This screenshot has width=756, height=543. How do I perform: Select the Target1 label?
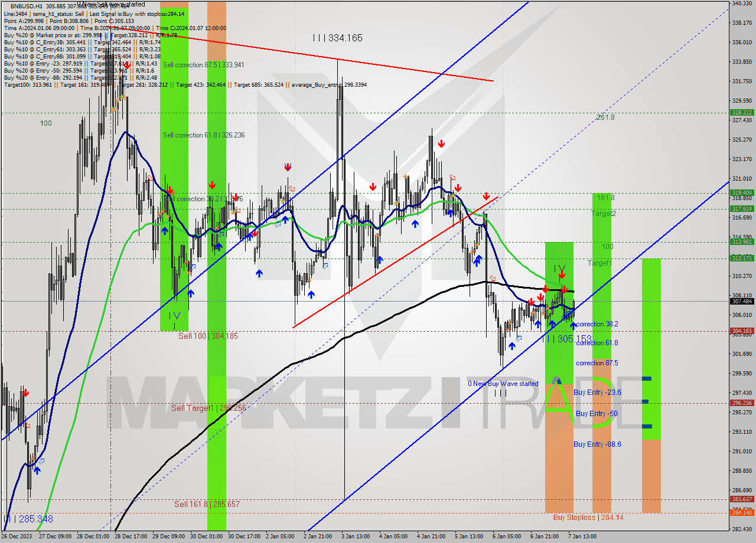(x=599, y=263)
